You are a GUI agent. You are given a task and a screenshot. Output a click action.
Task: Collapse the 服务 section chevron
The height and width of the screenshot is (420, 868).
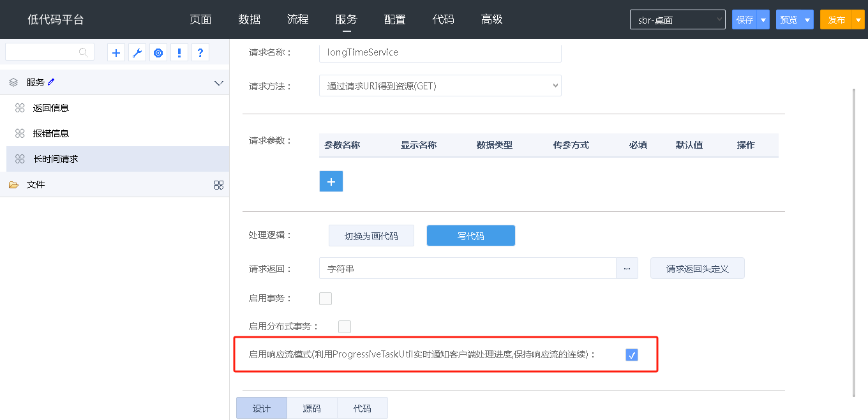coord(219,83)
